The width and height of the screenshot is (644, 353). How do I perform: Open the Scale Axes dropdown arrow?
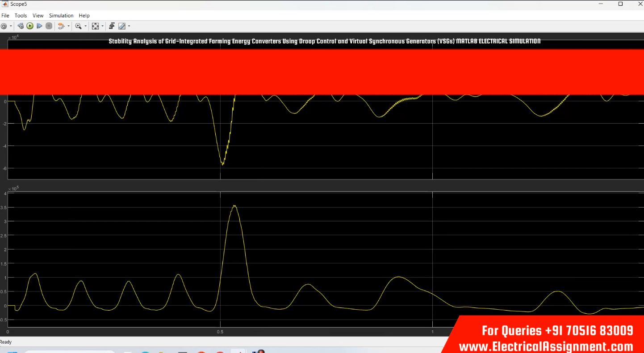[102, 26]
